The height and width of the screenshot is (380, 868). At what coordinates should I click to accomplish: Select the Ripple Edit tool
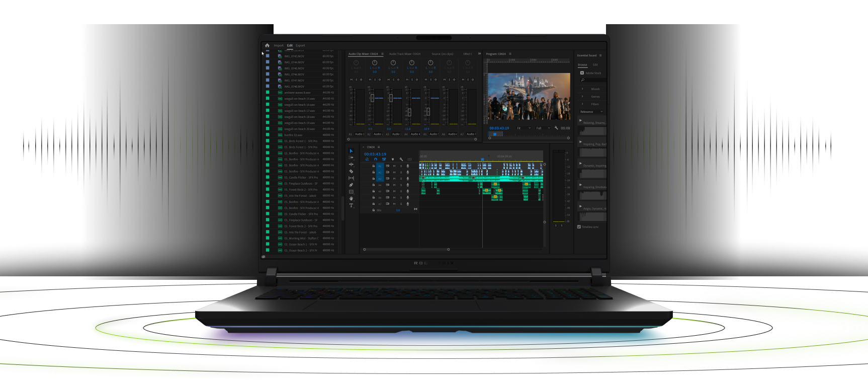click(351, 165)
